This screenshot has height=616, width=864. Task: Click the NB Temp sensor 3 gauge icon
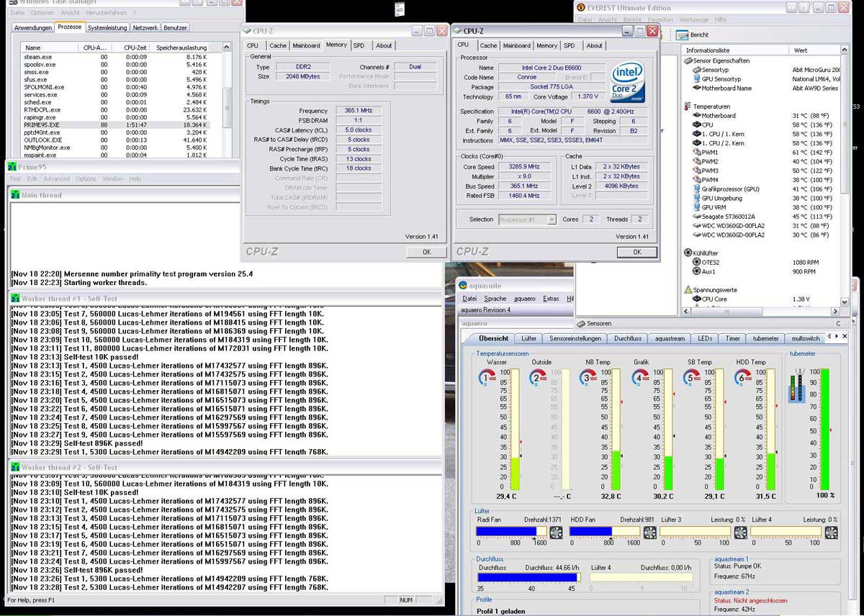point(588,377)
